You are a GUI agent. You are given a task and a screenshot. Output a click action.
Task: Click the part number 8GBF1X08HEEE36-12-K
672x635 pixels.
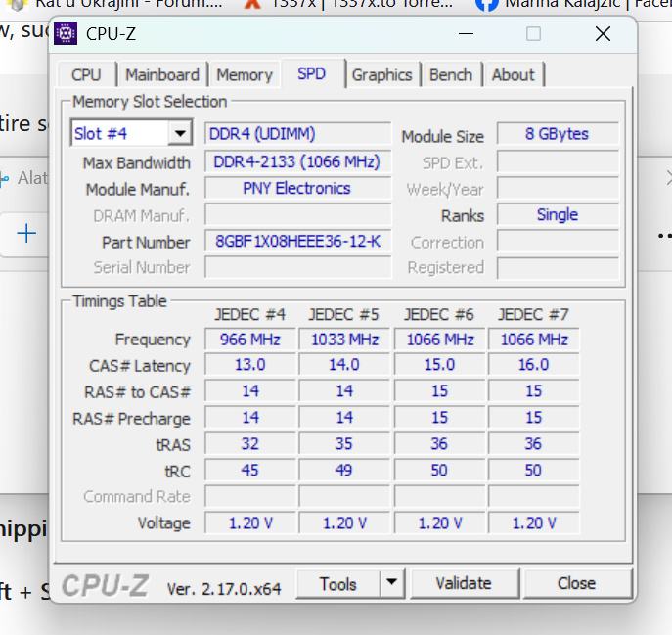coord(298,242)
